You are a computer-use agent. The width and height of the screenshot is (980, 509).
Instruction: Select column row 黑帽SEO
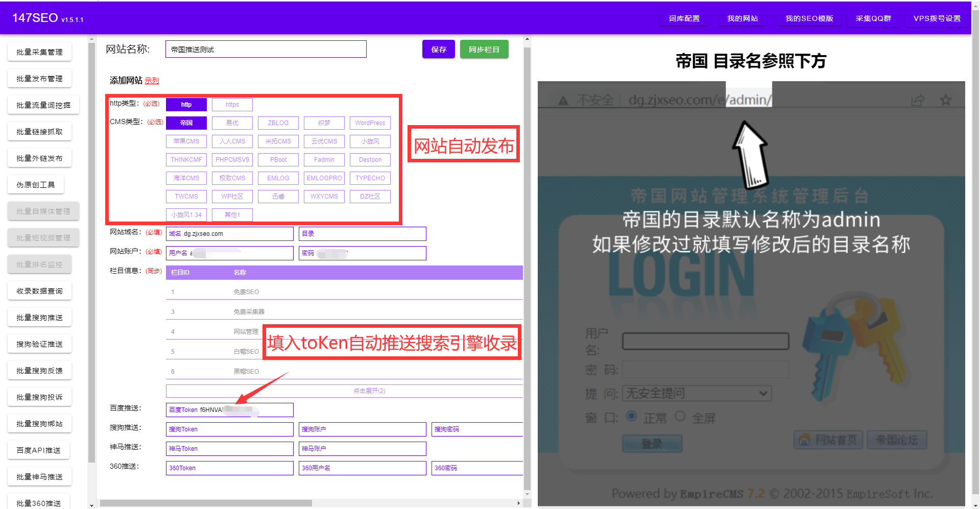click(x=344, y=372)
